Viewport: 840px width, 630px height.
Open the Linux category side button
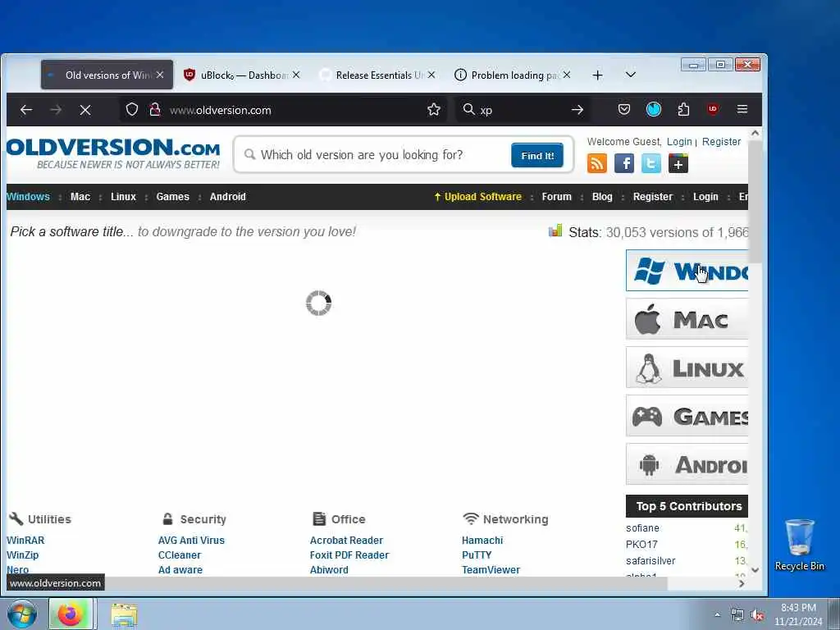(x=687, y=367)
